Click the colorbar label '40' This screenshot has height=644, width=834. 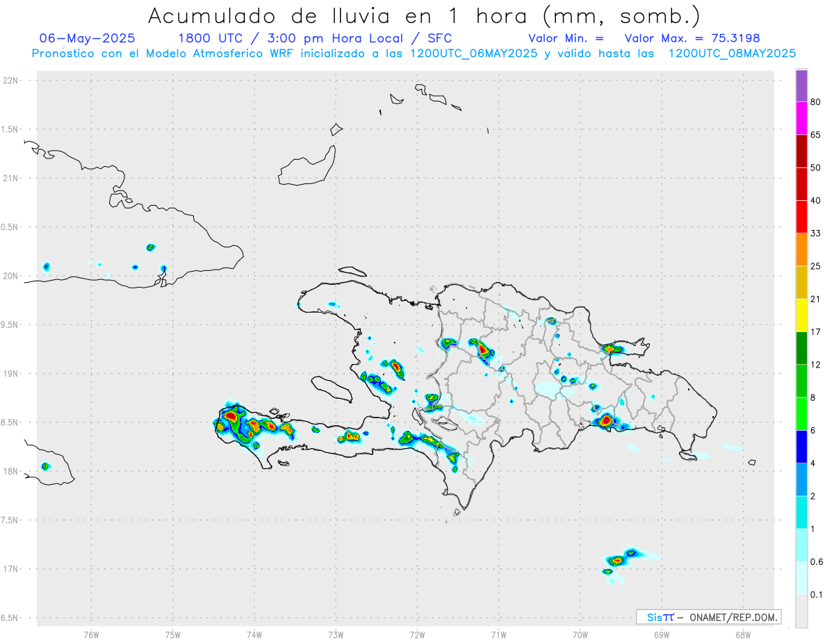(816, 201)
